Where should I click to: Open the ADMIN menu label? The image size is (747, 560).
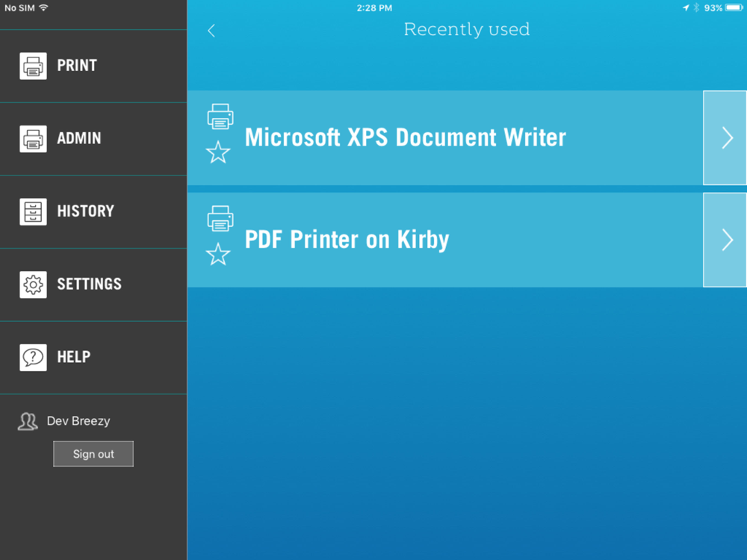[79, 139]
